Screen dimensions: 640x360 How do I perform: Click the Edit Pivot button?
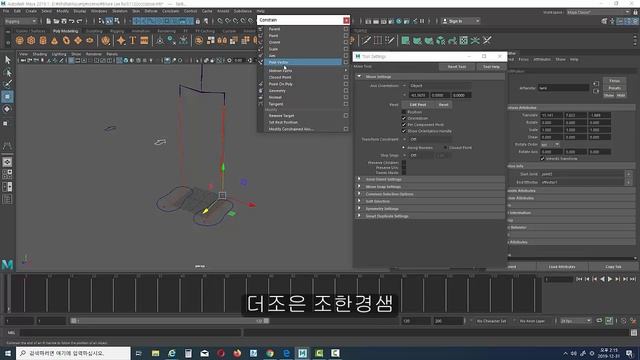(x=418, y=104)
